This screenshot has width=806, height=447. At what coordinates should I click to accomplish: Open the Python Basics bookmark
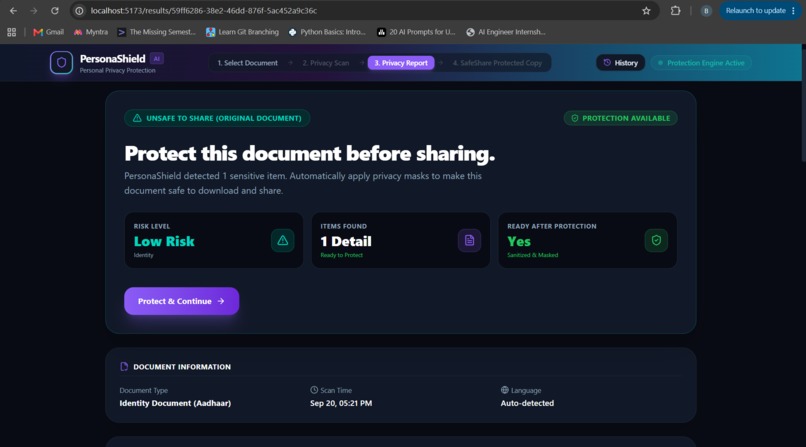tap(327, 32)
